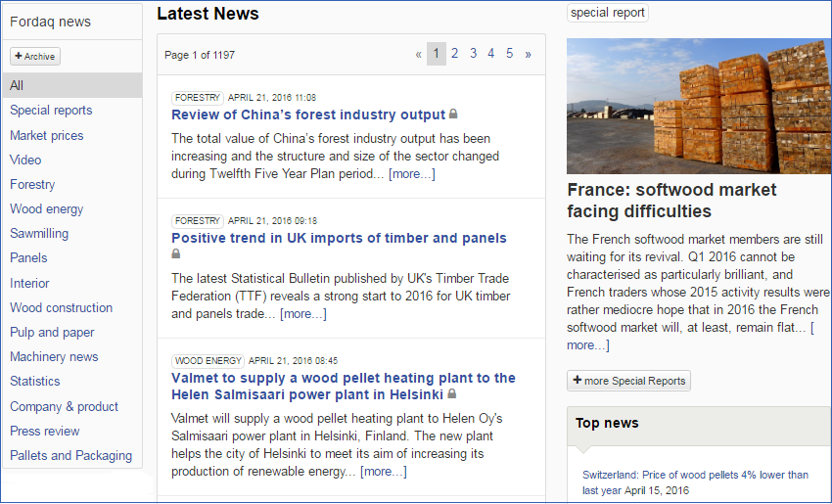Open Positive trend in UK imports article
Image resolution: width=832 pixels, height=504 pixels.
[x=339, y=238]
